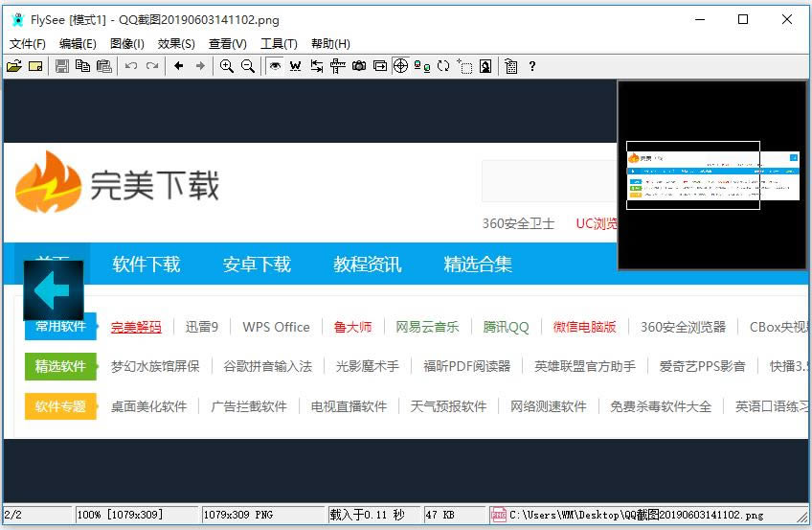The height and width of the screenshot is (530, 812).
Task: Click the circular arrows refresh icon
Action: tap(443, 66)
